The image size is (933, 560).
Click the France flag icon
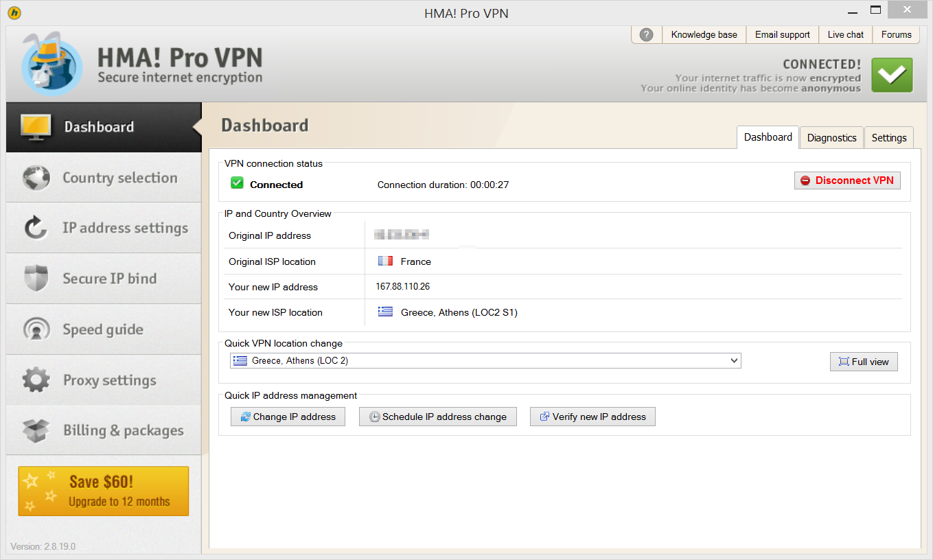point(385,261)
